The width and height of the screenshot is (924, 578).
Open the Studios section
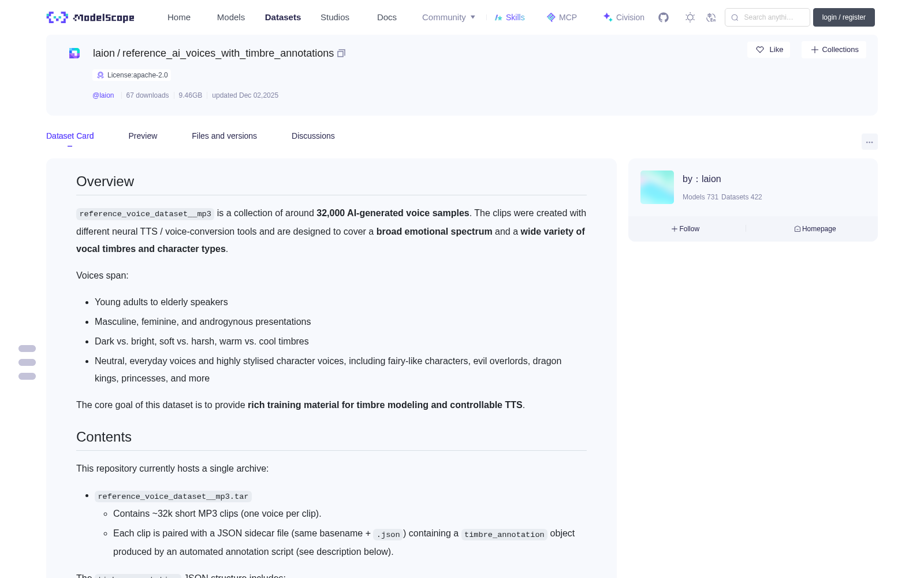click(x=335, y=17)
